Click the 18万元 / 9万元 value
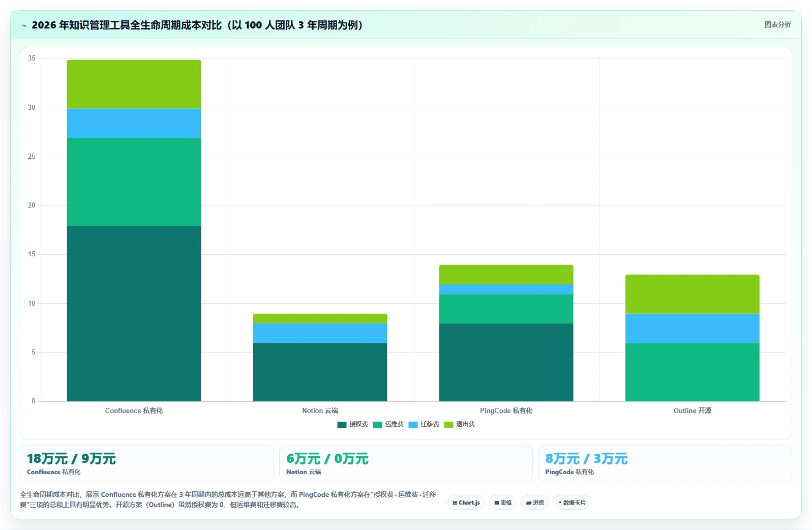 click(x=71, y=459)
